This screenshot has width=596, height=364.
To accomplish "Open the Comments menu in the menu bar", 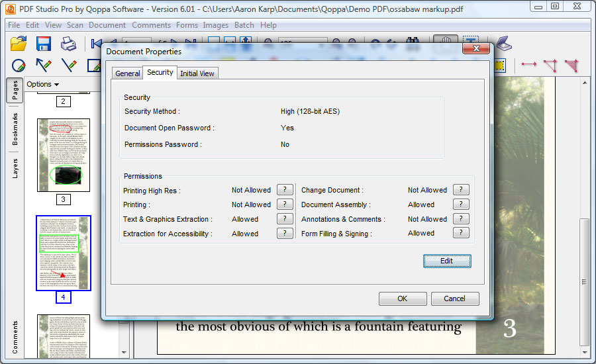I will point(151,25).
